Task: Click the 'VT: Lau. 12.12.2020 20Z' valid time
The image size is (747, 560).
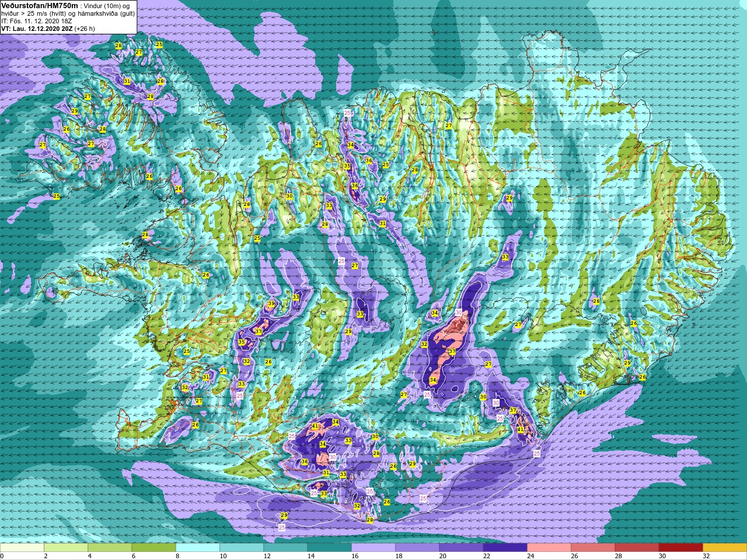Action: (x=37, y=29)
